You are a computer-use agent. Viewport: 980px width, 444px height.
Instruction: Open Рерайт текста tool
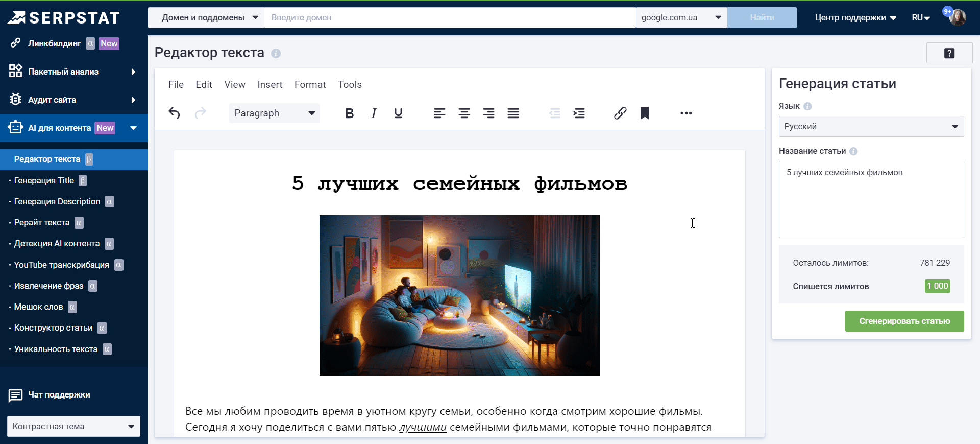(42, 222)
